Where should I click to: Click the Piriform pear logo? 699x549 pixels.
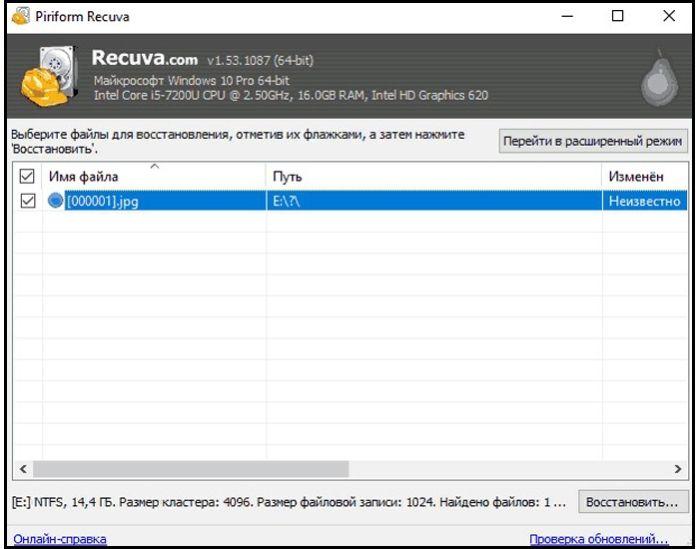tap(660, 78)
